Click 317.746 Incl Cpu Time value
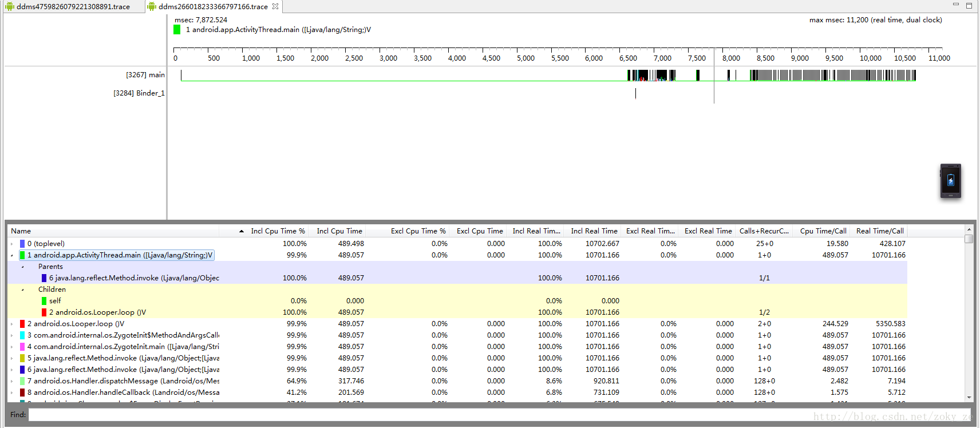The width and height of the screenshot is (980, 428). (351, 381)
